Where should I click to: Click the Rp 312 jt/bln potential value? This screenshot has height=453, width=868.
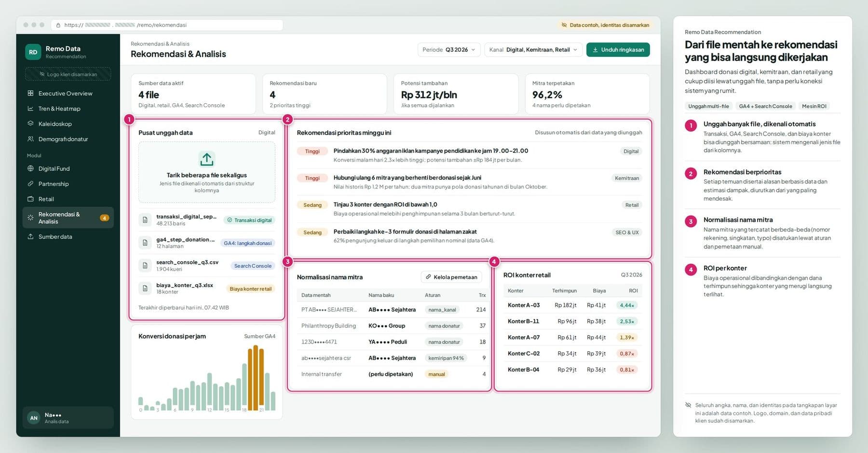(429, 95)
